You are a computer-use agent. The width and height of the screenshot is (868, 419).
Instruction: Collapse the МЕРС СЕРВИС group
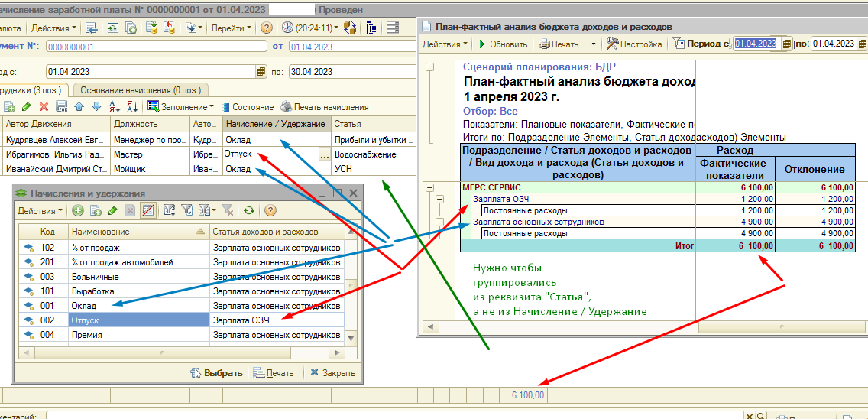tap(429, 187)
